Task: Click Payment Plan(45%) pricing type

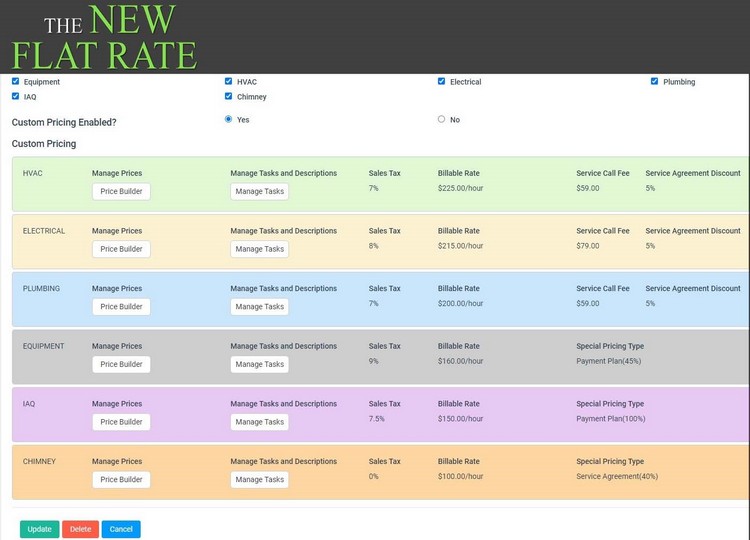Action: (x=608, y=361)
